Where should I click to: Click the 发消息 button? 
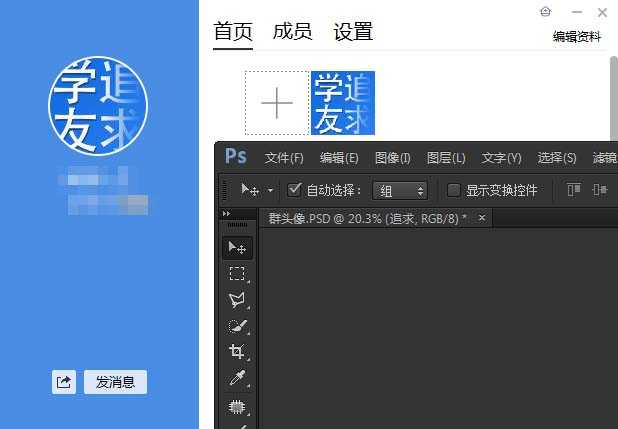[115, 382]
